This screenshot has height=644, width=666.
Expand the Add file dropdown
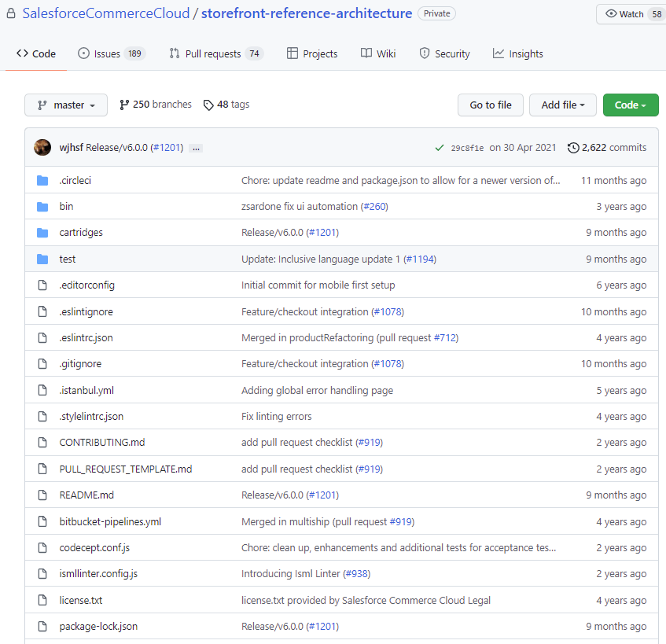[x=563, y=105]
